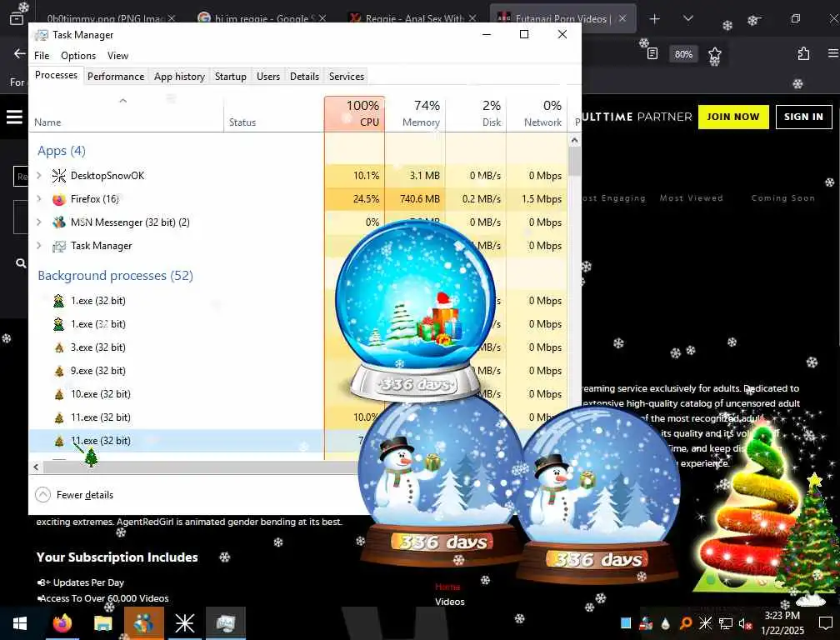The height and width of the screenshot is (640, 840).
Task: Open the red Home link at page bottom
Action: [x=447, y=587]
